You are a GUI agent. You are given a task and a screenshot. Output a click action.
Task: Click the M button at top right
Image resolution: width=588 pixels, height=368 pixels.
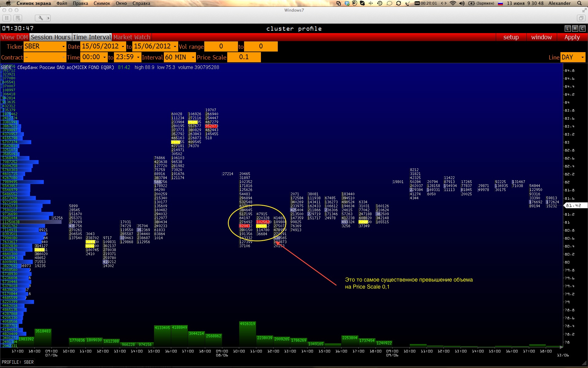575,29
